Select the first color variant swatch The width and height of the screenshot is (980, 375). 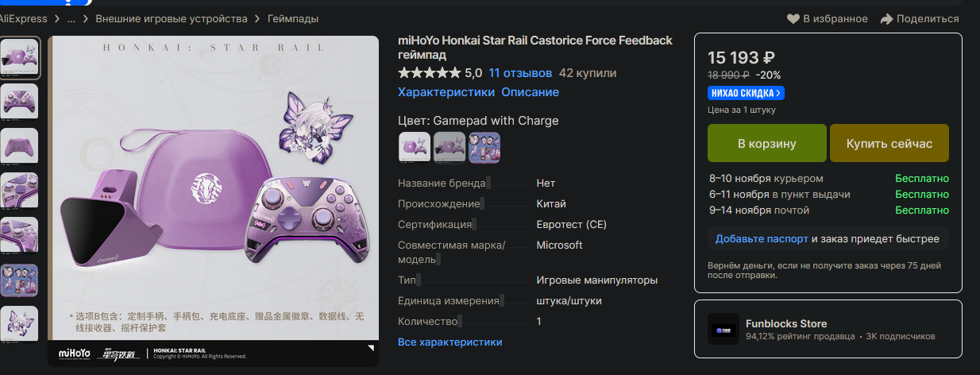coord(414,147)
